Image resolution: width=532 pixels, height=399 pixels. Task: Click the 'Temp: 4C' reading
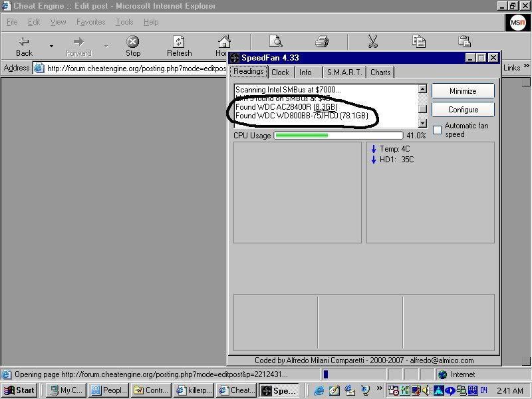click(394, 149)
